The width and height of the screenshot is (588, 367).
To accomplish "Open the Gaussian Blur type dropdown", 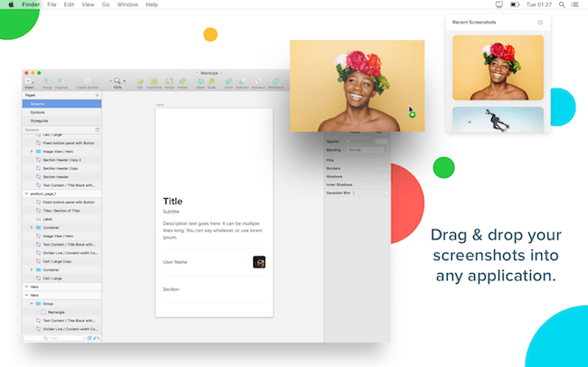I will [x=354, y=193].
